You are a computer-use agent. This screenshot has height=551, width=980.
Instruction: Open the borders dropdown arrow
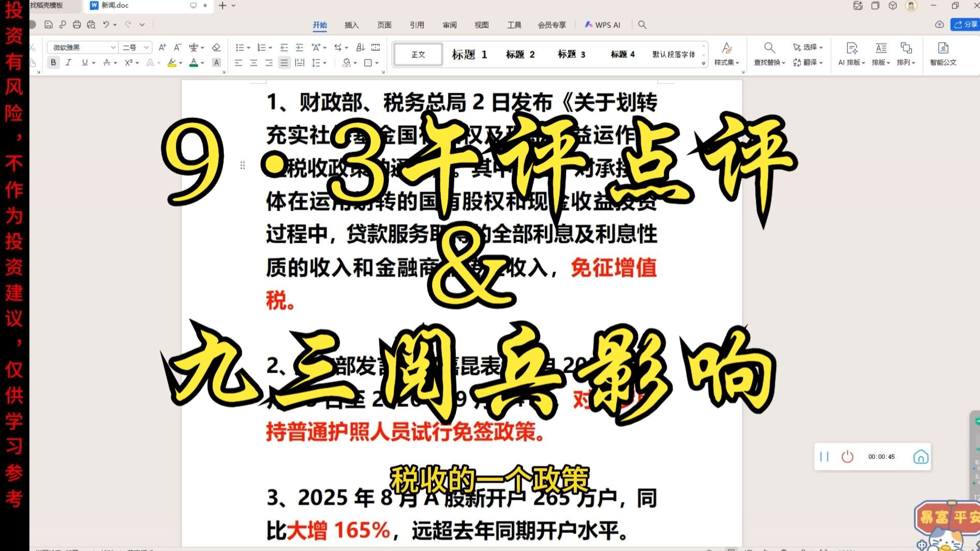point(377,63)
